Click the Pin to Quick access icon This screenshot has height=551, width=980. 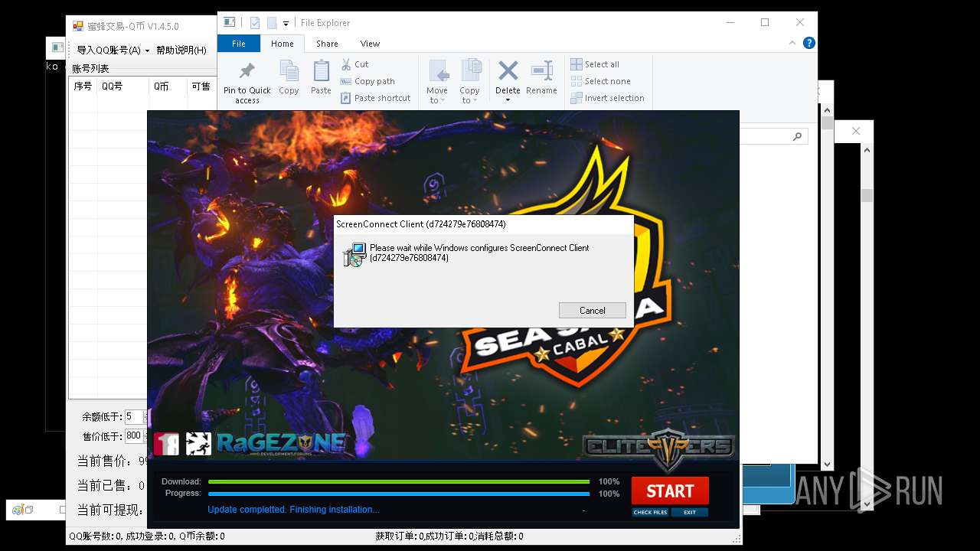click(x=247, y=71)
